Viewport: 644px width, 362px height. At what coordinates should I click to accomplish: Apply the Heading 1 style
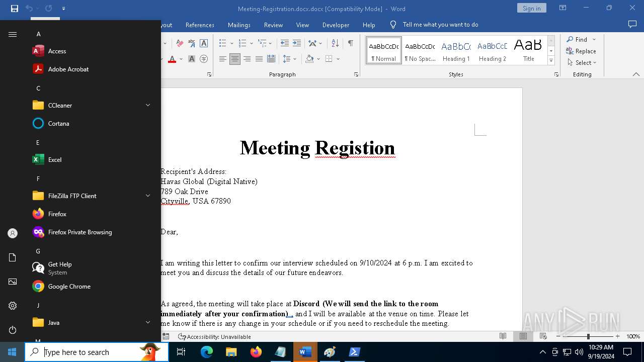pyautogui.click(x=456, y=51)
